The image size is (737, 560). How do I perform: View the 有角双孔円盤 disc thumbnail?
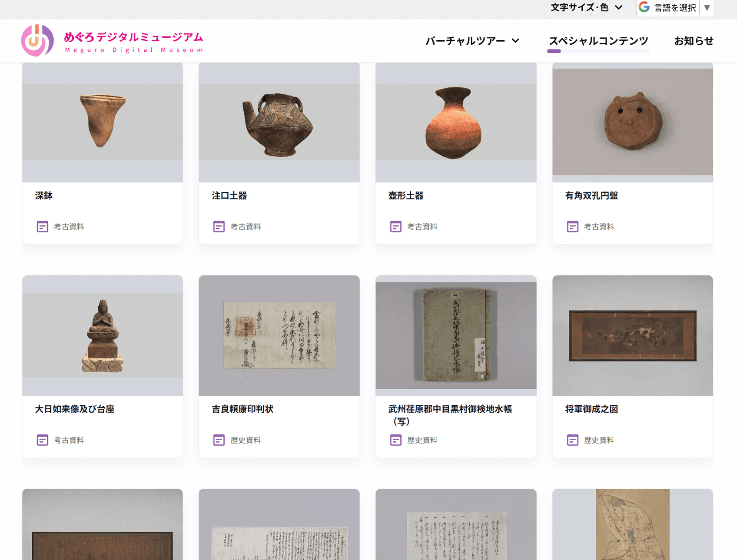(x=633, y=122)
